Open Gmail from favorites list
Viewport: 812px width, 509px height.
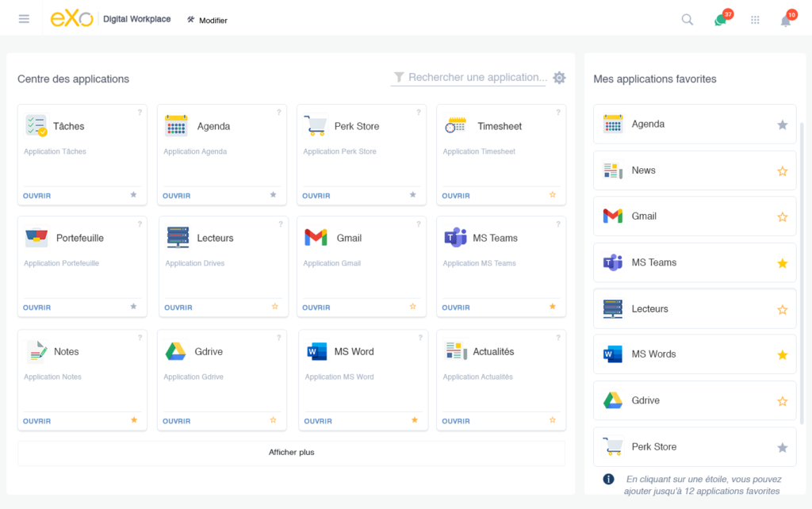point(695,216)
